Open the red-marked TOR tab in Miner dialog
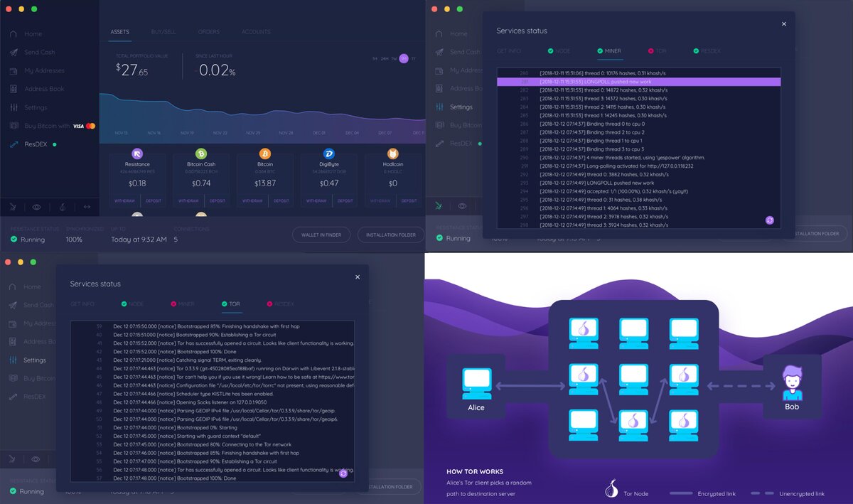This screenshot has width=853, height=504. (x=656, y=51)
